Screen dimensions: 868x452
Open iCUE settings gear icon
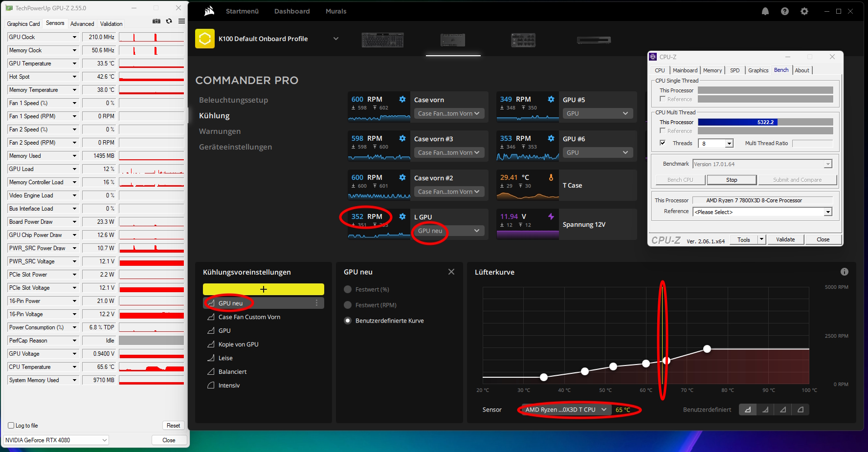804,11
